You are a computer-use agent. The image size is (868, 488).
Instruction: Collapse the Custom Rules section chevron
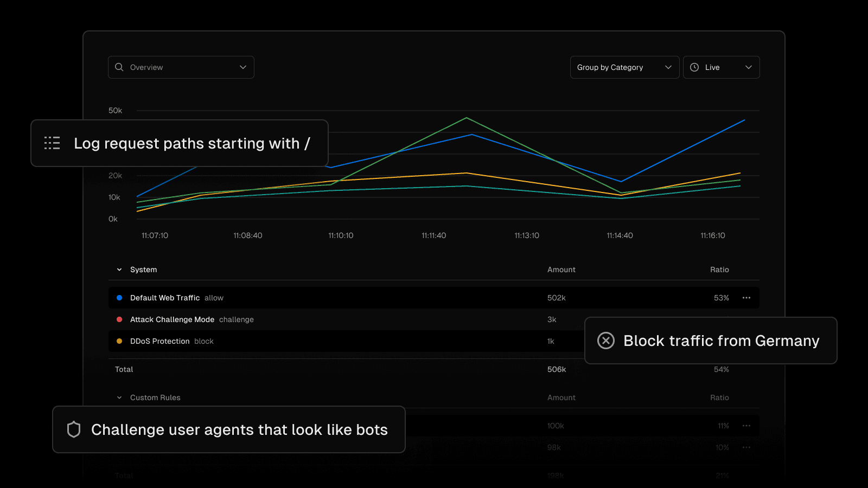(119, 397)
